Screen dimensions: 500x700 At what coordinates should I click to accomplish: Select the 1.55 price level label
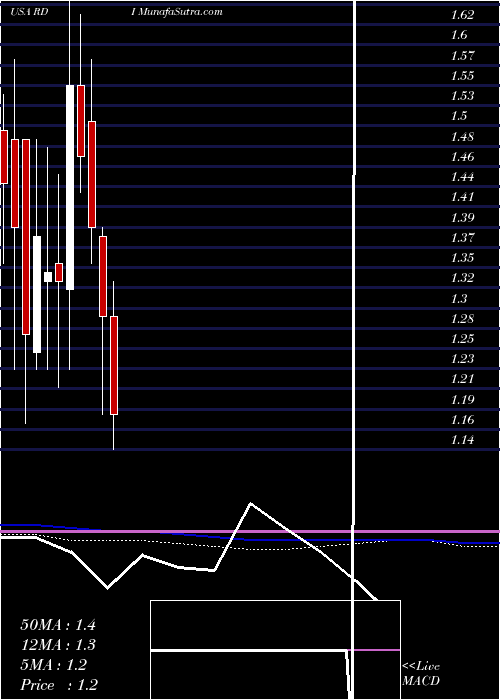462,76
